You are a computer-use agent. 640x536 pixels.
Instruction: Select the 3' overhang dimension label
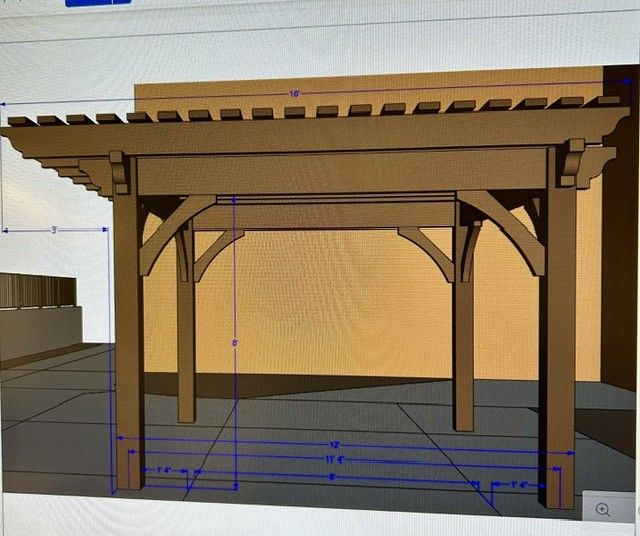pos(54,230)
